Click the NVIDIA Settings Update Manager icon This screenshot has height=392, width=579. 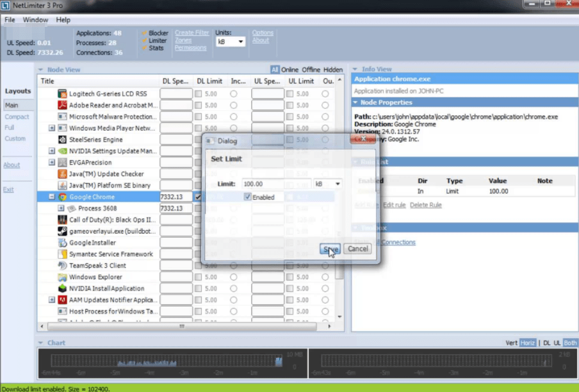click(x=62, y=151)
